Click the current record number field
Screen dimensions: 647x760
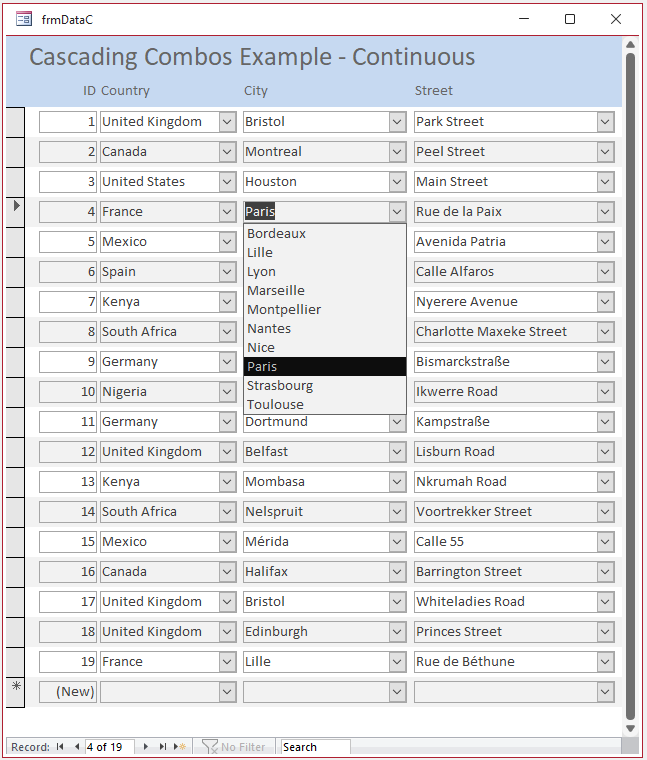110,747
